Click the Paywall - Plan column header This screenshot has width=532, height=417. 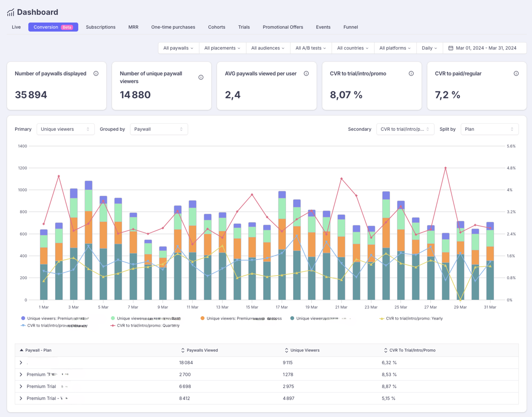(x=38, y=350)
